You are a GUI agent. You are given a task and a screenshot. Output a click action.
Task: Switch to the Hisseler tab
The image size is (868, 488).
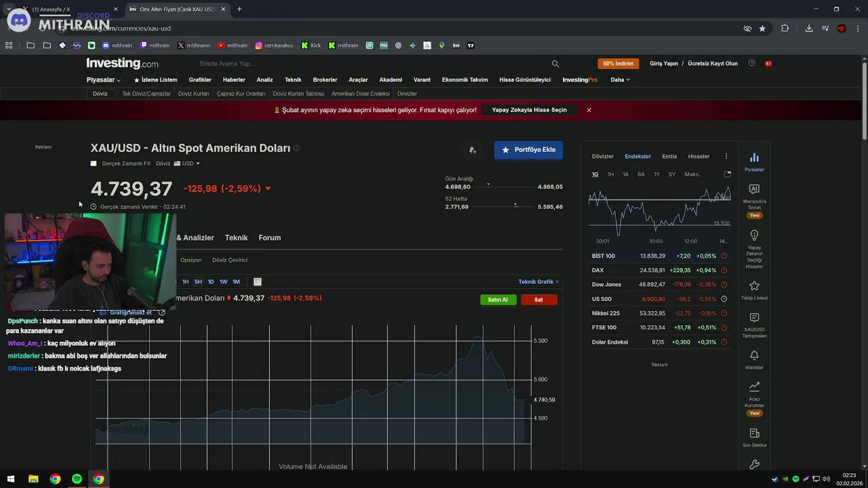pos(698,157)
